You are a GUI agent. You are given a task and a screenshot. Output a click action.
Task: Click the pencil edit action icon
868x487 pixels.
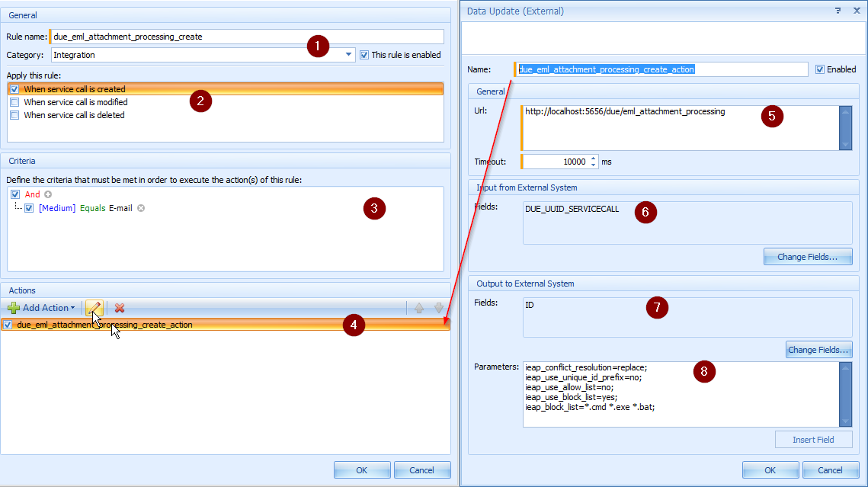[94, 308]
